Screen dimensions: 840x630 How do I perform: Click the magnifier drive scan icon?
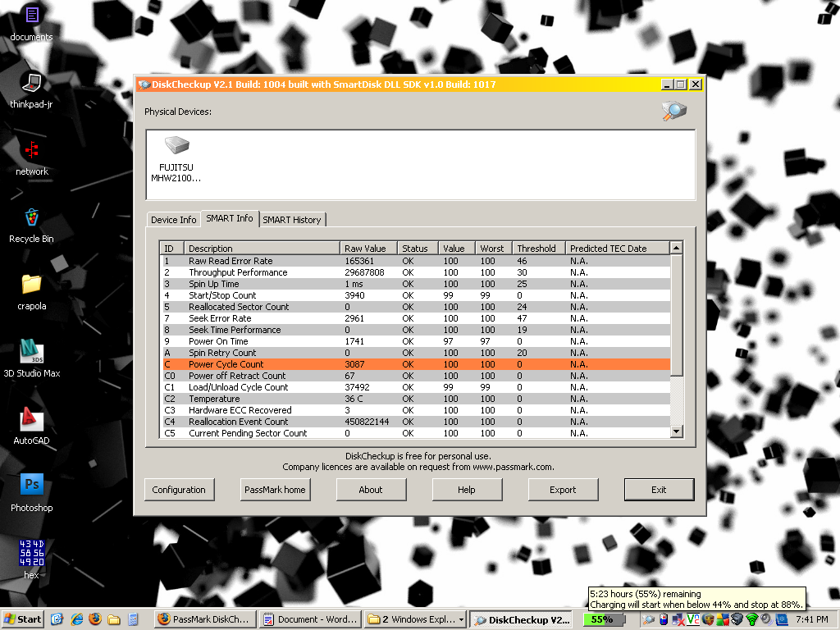[x=674, y=111]
